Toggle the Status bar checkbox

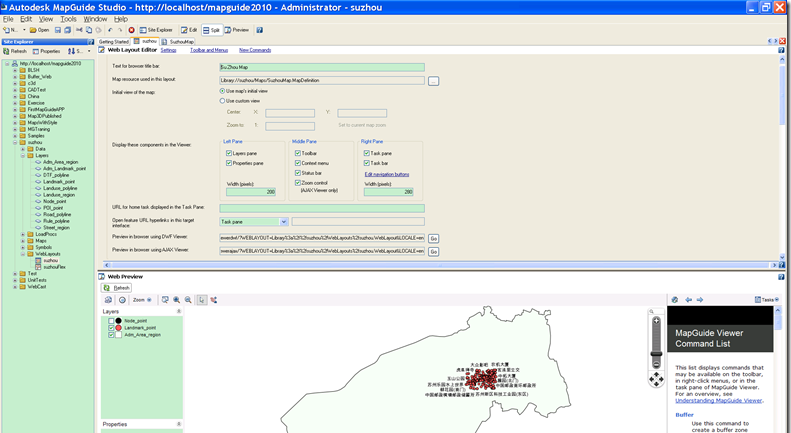coord(298,173)
